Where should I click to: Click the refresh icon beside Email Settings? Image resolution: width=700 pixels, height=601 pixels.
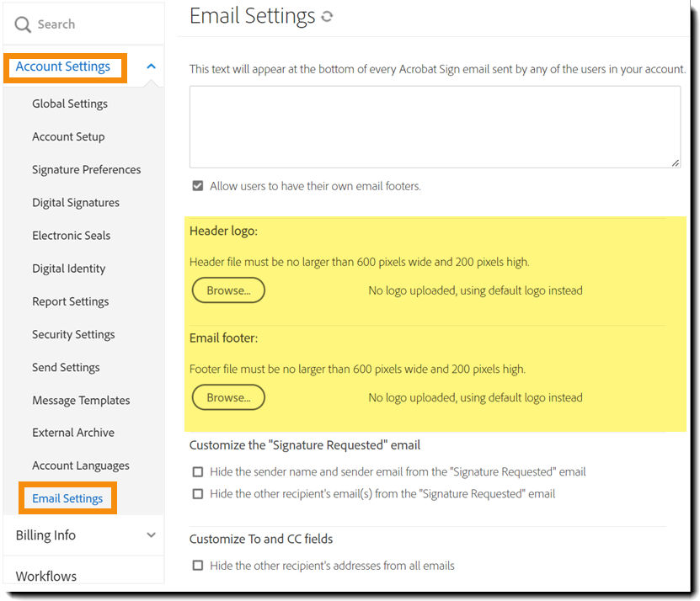click(327, 17)
